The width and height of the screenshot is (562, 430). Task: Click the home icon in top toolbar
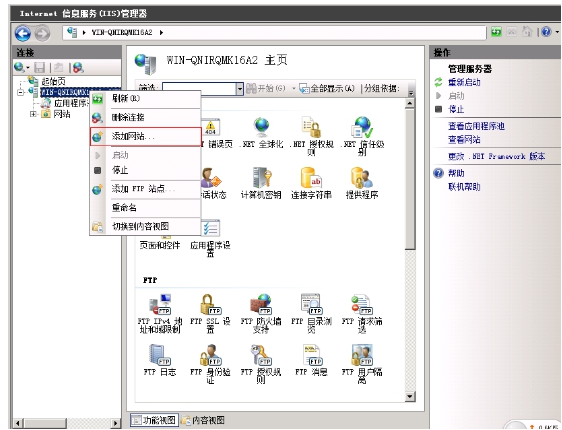point(527,32)
